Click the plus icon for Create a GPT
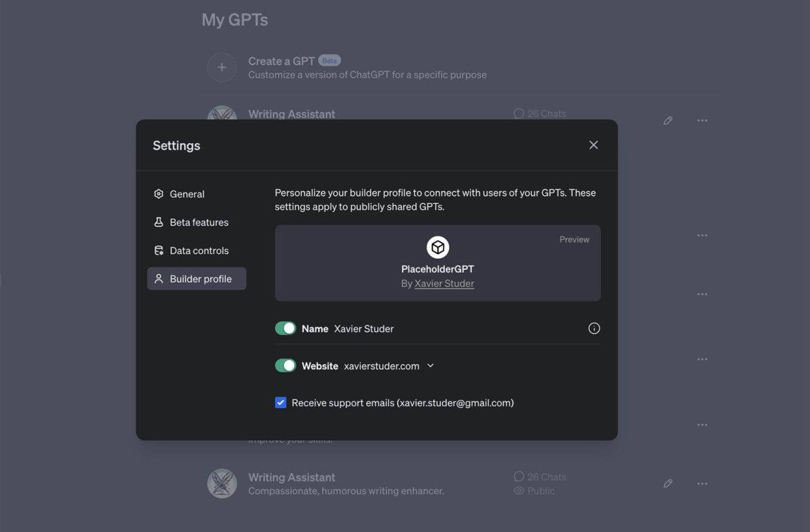This screenshot has width=810, height=532. pyautogui.click(x=221, y=68)
